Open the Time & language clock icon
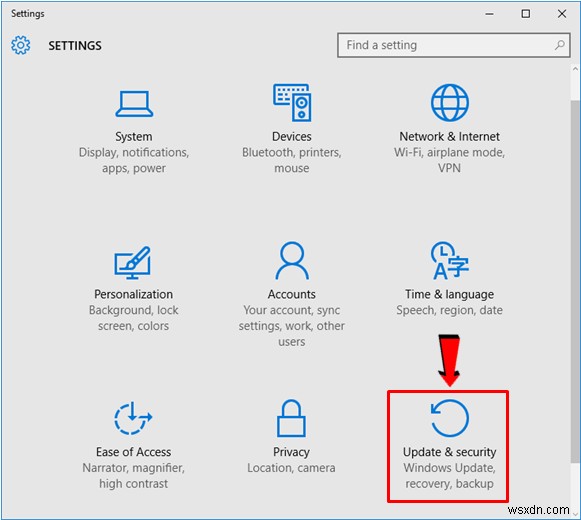 tap(449, 261)
